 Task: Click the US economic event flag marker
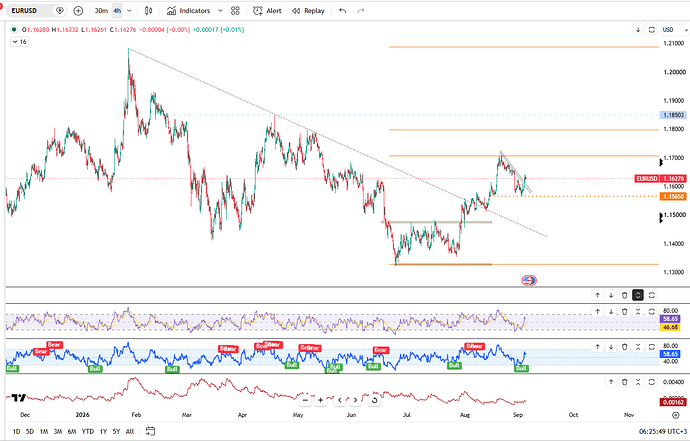tap(529, 280)
